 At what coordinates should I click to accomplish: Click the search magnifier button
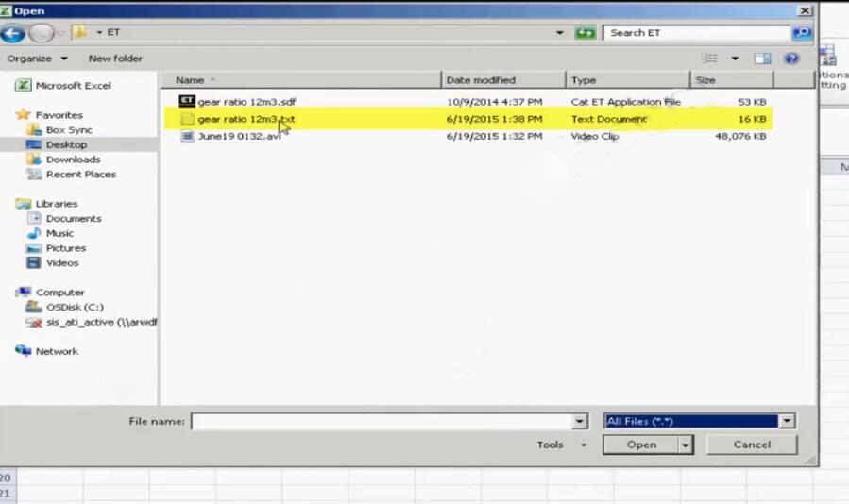point(802,33)
